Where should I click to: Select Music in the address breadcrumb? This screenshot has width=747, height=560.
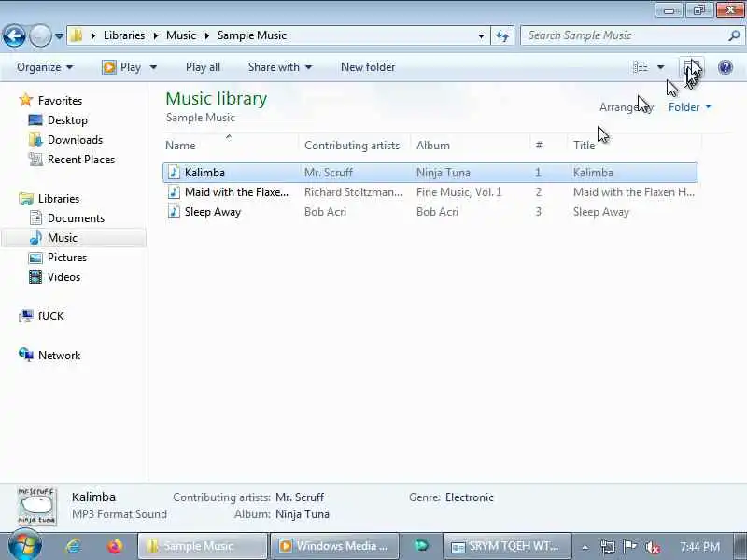pos(181,35)
